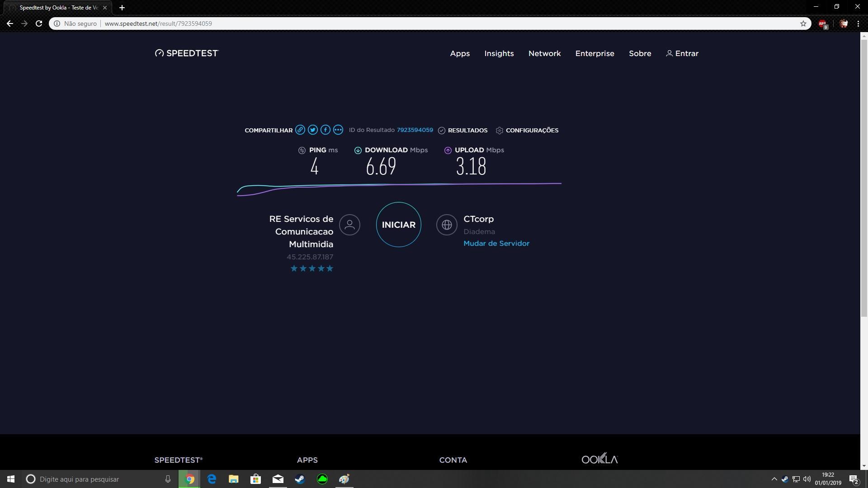Open more sharing options (three dots)
Viewport: 868px width, 488px height.
click(x=338, y=130)
